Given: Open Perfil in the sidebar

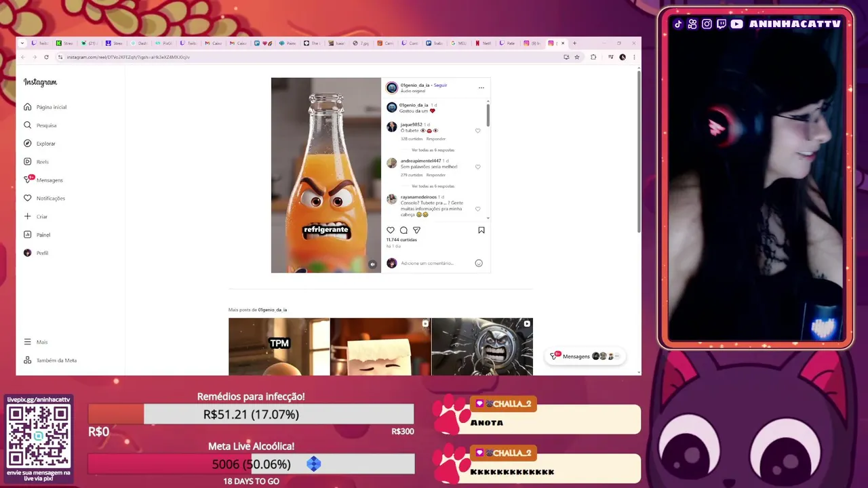Looking at the screenshot, I should [x=36, y=253].
